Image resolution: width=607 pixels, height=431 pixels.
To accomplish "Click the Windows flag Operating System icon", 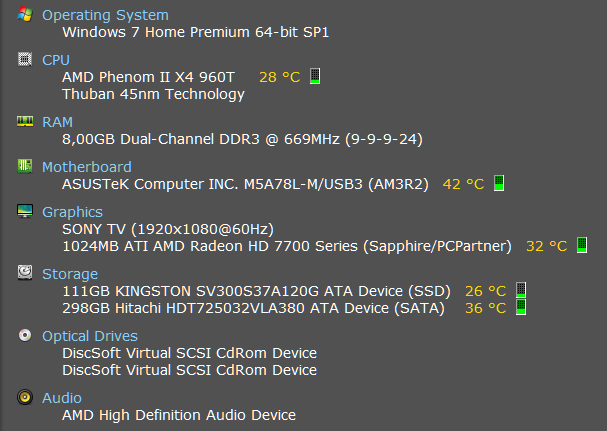I will [25, 14].
